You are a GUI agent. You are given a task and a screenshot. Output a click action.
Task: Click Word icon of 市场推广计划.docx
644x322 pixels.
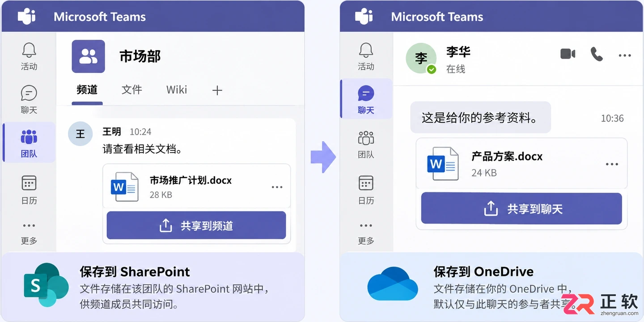tap(124, 187)
